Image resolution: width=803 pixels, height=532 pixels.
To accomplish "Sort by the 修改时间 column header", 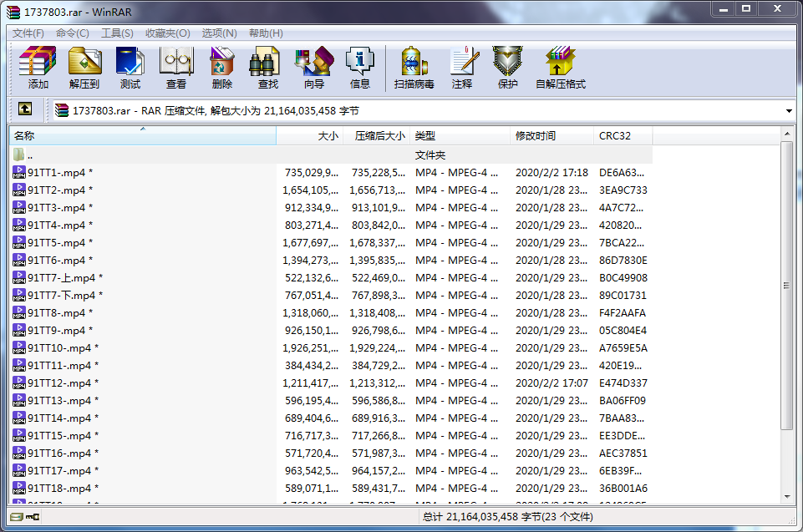I will 552,135.
